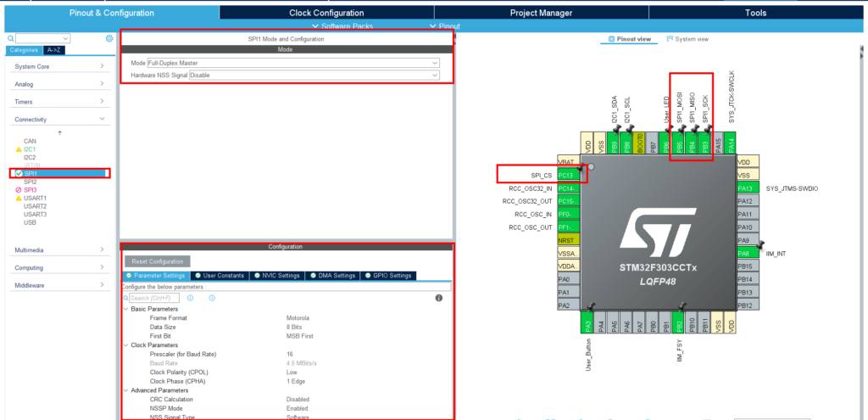Select USART1 in the Connectivity list
Image resolution: width=868 pixels, height=420 pixels.
35,198
